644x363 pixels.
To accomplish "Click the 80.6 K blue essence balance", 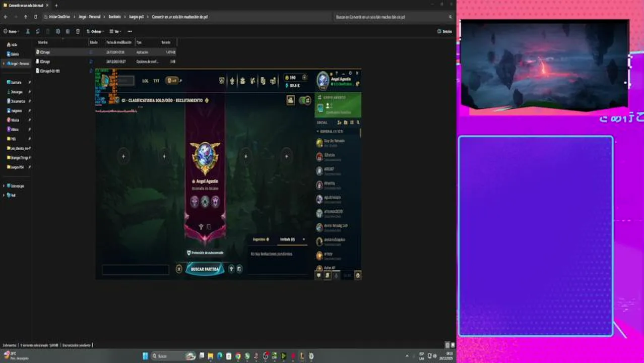I will click(293, 86).
